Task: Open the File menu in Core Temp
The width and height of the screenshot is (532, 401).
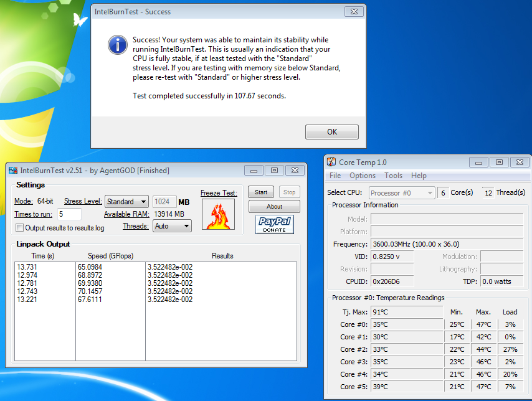Action: pos(335,176)
